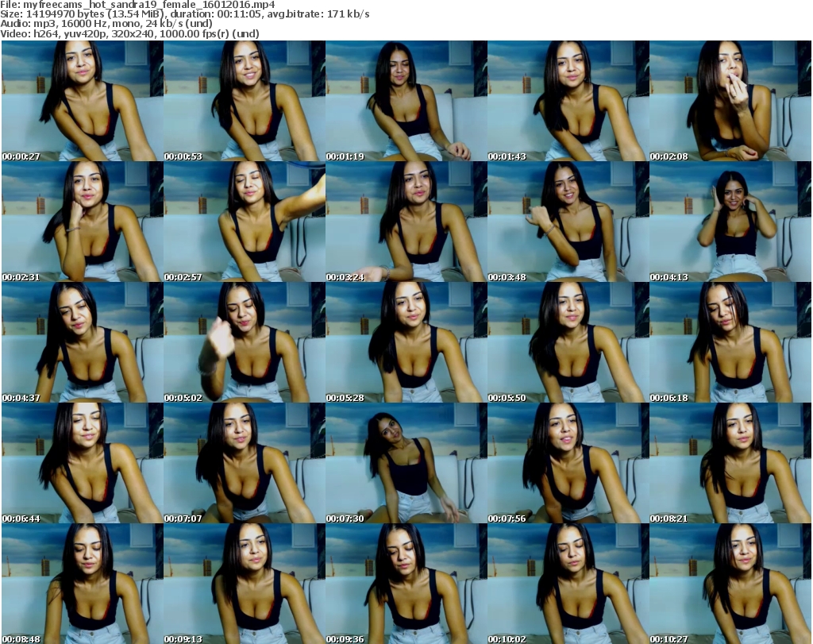Open the frame at 00:02:31
The width and height of the screenshot is (813, 644).
click(x=83, y=222)
